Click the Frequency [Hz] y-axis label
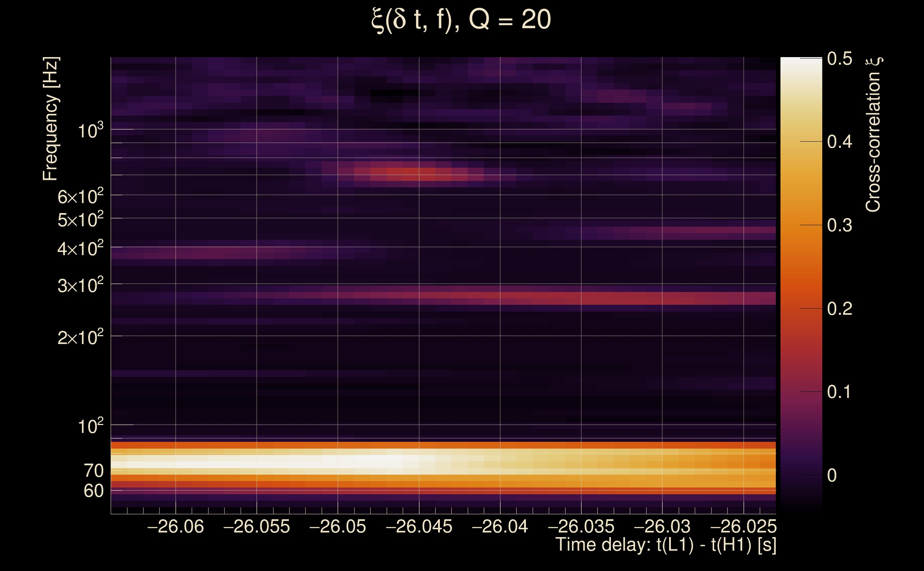This screenshot has width=924, height=571. (x=51, y=119)
